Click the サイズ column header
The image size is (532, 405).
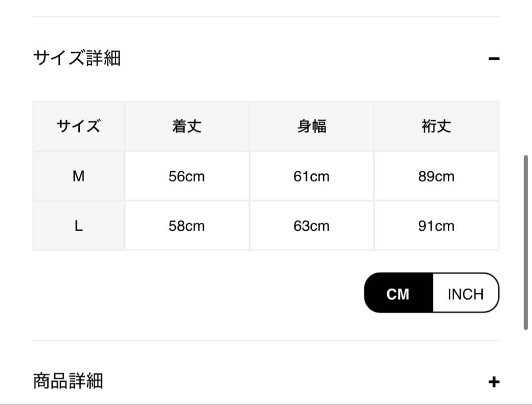78,126
